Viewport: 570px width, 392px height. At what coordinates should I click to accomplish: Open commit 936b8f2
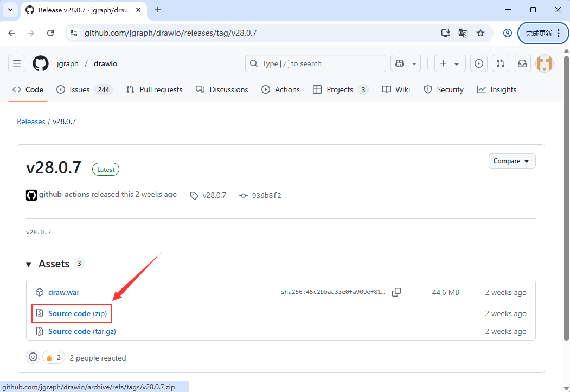(266, 195)
